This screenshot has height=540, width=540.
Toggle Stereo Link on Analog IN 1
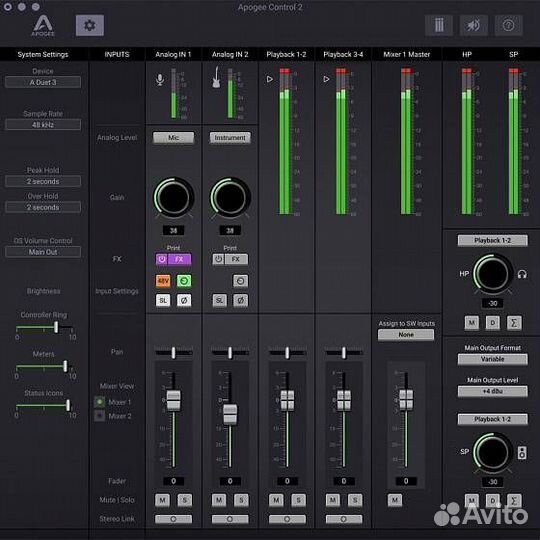tap(173, 519)
